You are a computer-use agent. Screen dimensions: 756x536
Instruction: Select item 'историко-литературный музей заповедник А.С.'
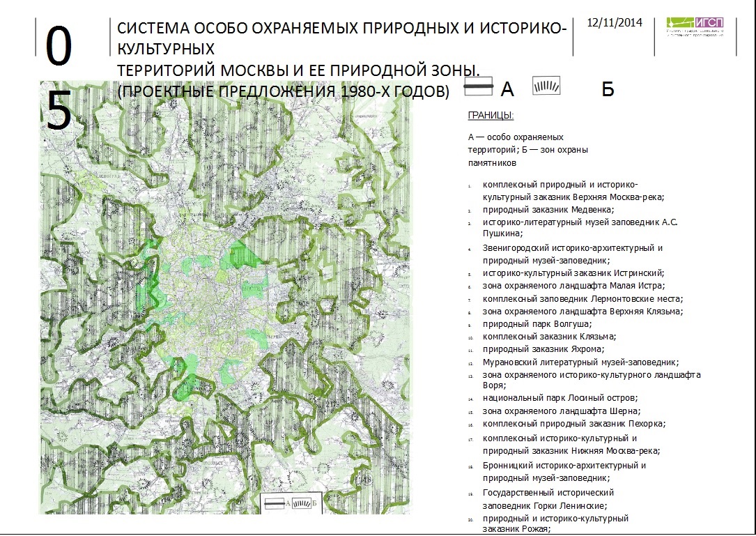pyautogui.click(x=580, y=222)
